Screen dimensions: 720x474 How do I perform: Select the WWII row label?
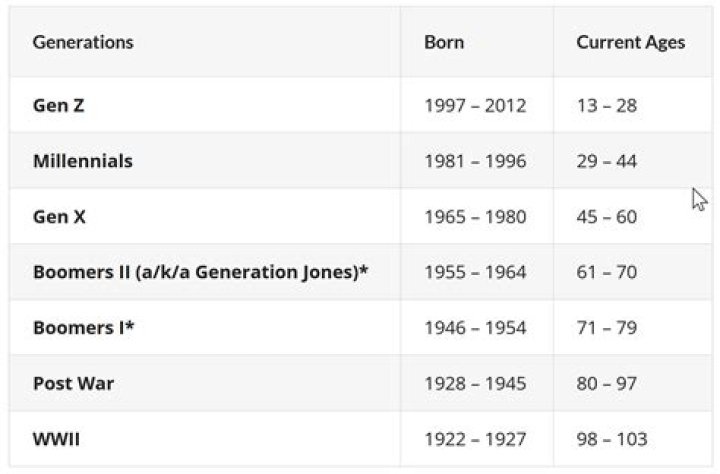coord(56,438)
